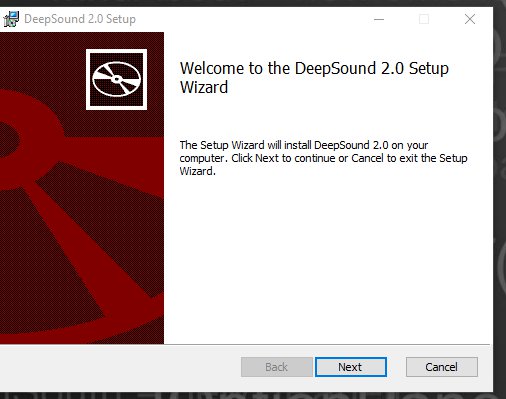The image size is (506, 399).
Task: Close the DeepSound setup wizard window
Action: coord(470,19)
